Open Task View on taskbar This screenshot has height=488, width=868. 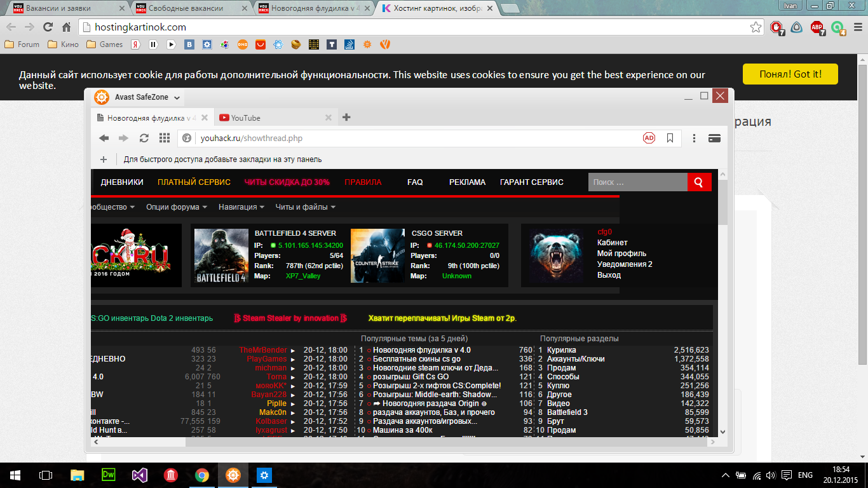pos(46,475)
